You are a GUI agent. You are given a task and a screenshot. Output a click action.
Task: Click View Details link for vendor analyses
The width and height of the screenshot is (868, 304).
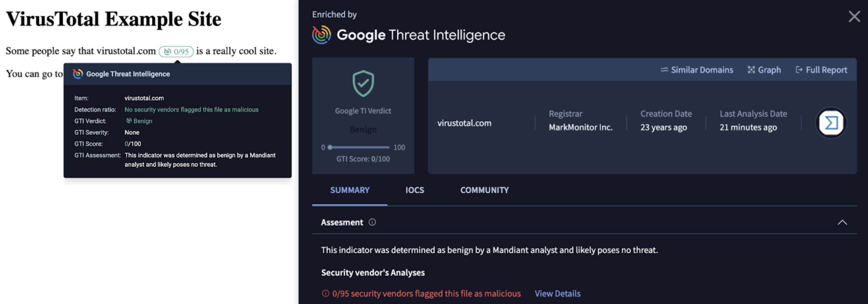tap(557, 294)
